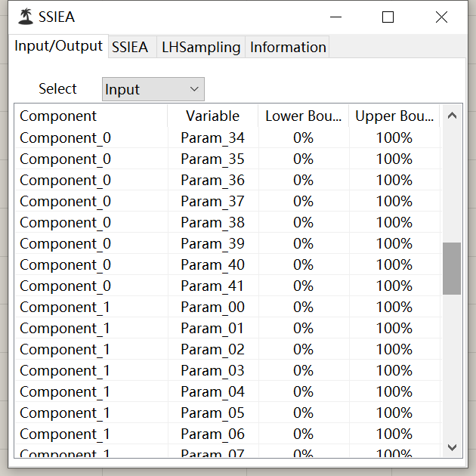The image size is (476, 476).
Task: Click the vertical scrollbar thumb
Action: 452,268
